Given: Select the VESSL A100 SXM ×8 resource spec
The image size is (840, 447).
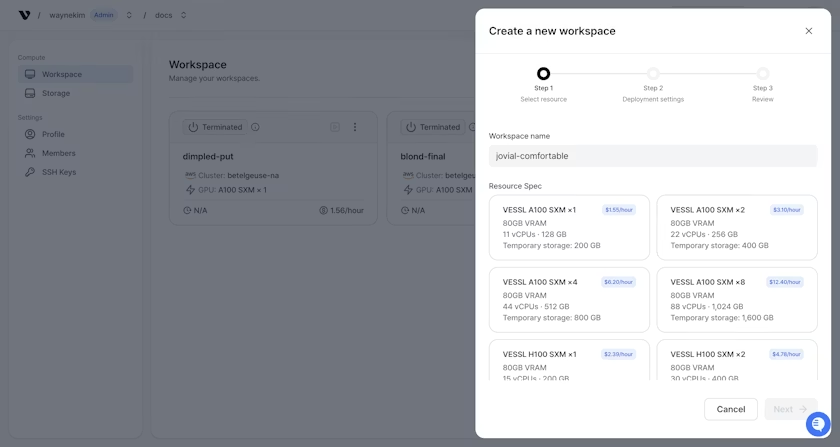Looking at the screenshot, I should (737, 300).
